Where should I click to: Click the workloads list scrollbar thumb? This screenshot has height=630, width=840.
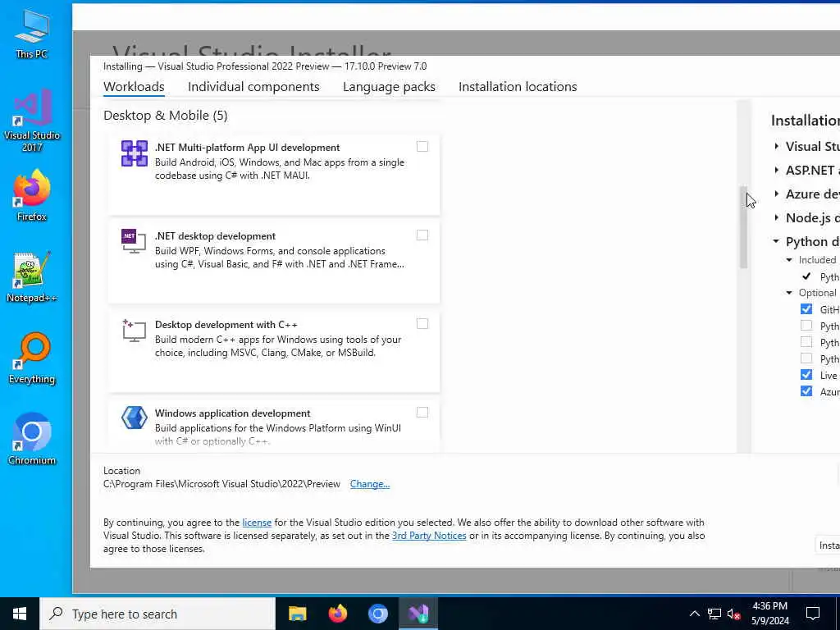[743, 226]
